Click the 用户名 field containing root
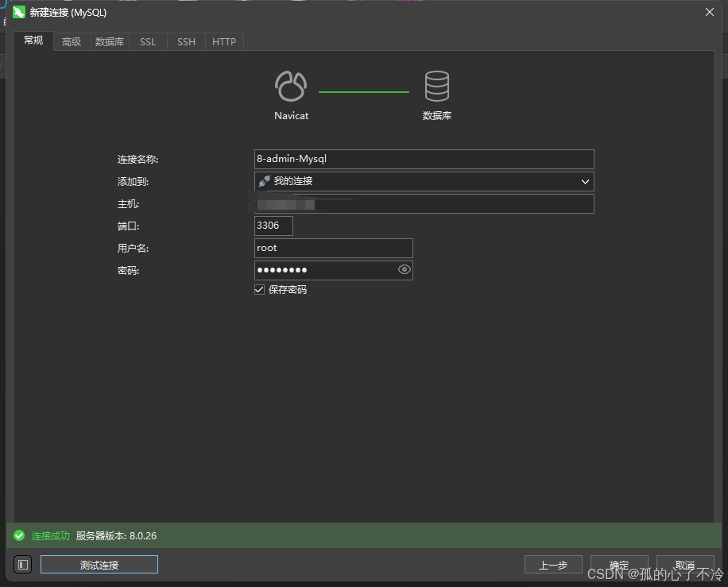 [x=333, y=249]
